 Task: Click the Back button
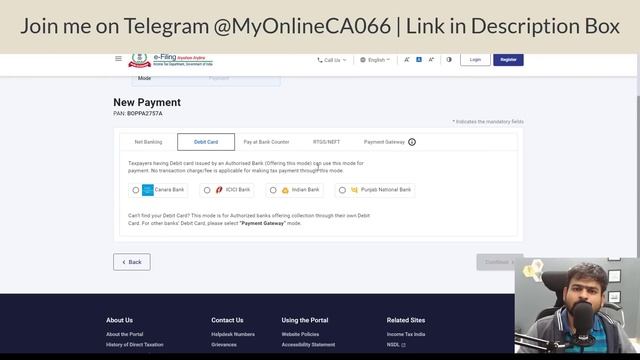[x=132, y=262]
